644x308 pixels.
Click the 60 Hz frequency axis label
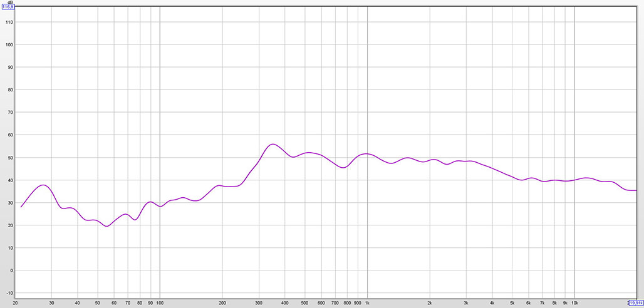point(114,302)
